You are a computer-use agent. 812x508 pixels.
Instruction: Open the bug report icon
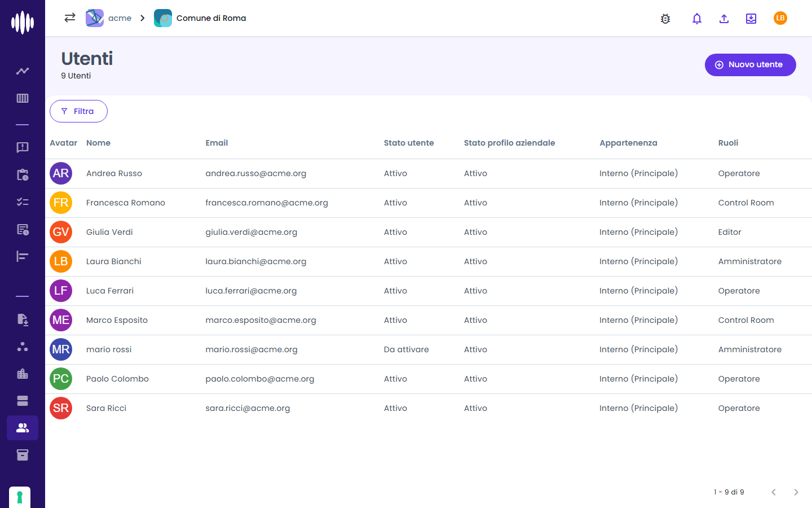coord(665,19)
